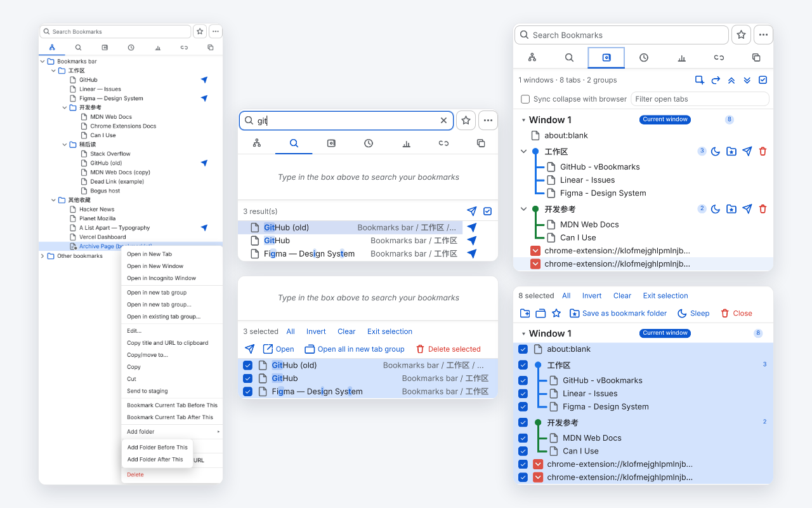
Task: Click the Filter open tabs input field
Action: tap(700, 99)
